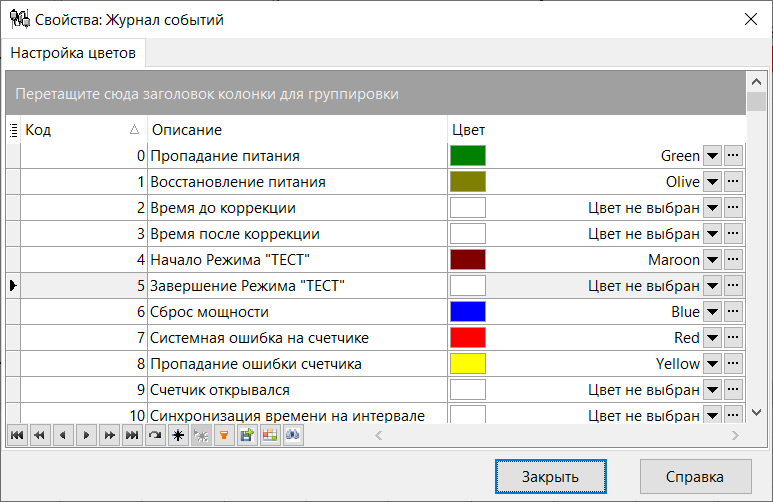
Task: Open ellipsis for Счетчик открывался row
Action: (x=734, y=390)
